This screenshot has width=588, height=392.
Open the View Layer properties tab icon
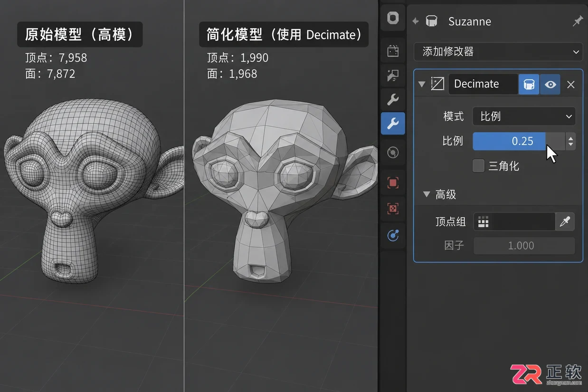[393, 75]
